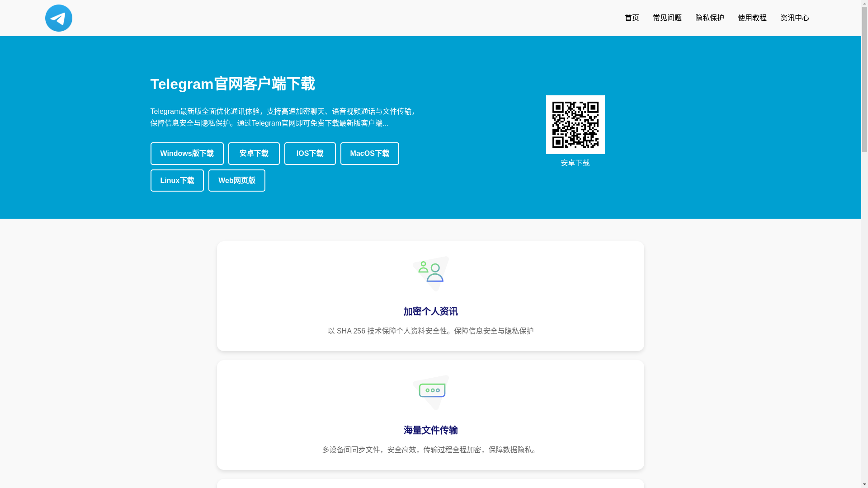Click the 安卓下载 caption under QR code

575,163
